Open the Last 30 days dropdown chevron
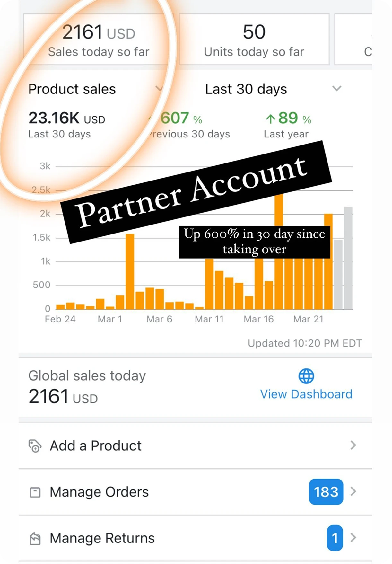Image resolution: width=392 pixels, height=564 pixels. (x=336, y=88)
